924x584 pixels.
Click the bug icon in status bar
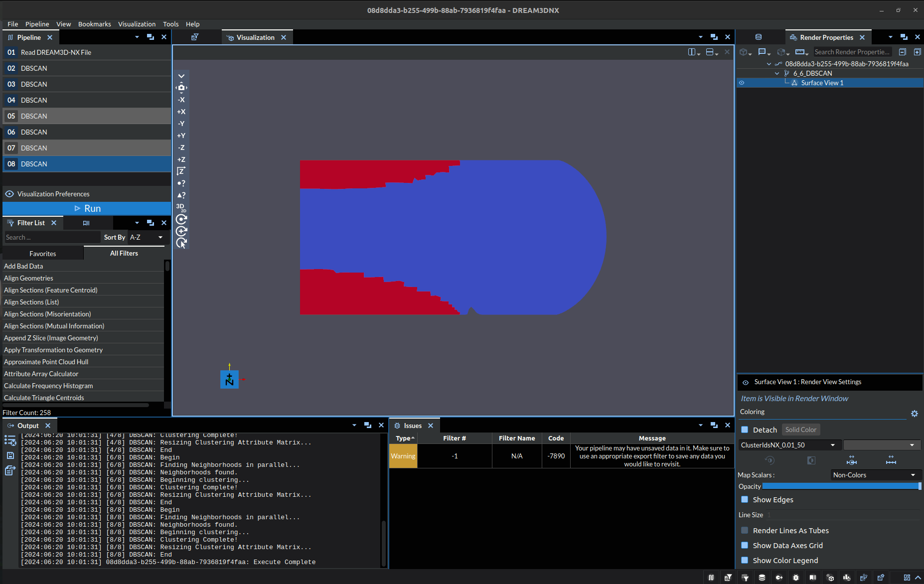point(796,578)
